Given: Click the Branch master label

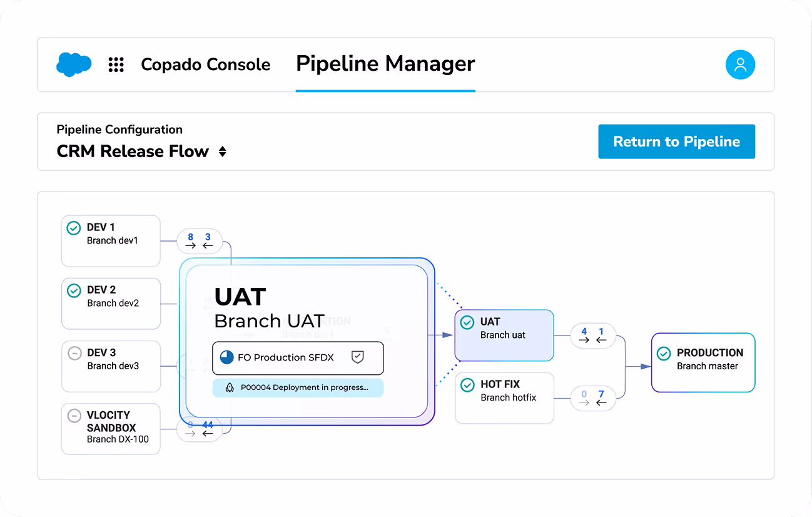Looking at the screenshot, I should pyautogui.click(x=708, y=366).
